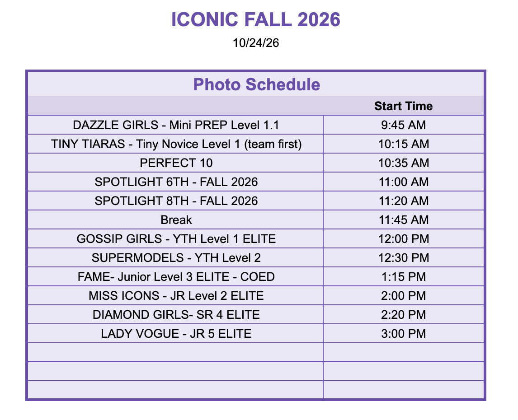Click the SPOTLIGHT 8TH - FALL 2026 cell
The height and width of the screenshot is (420, 518).
(x=176, y=201)
